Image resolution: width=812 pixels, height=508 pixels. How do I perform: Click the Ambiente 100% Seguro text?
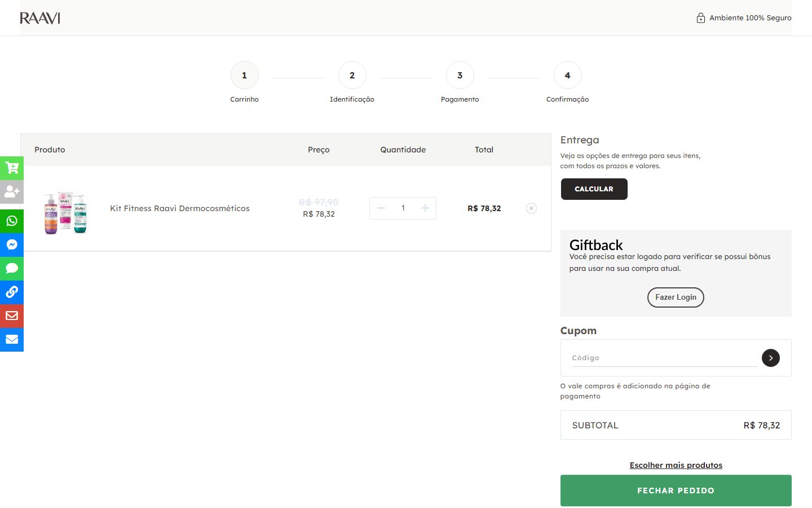(x=750, y=18)
